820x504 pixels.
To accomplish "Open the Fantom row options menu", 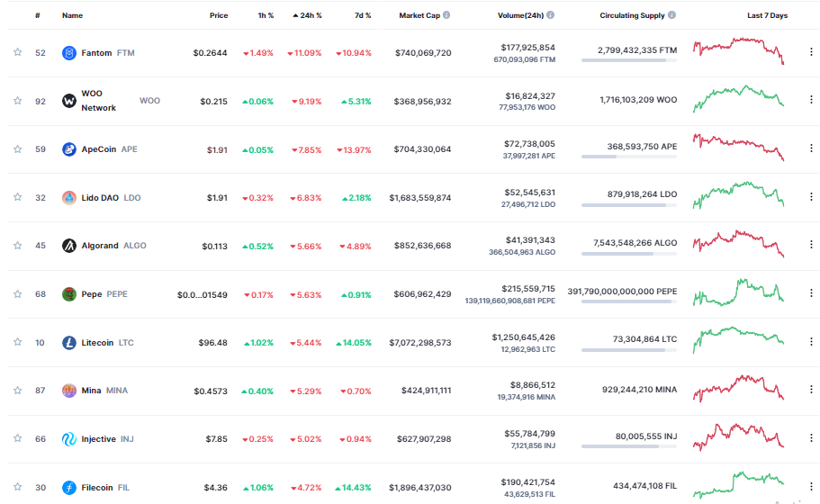I will coord(811,52).
